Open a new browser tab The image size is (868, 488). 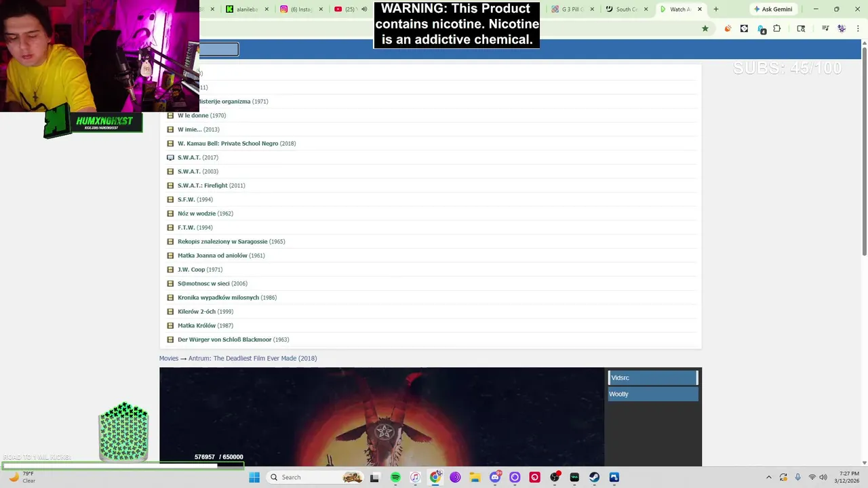(715, 9)
